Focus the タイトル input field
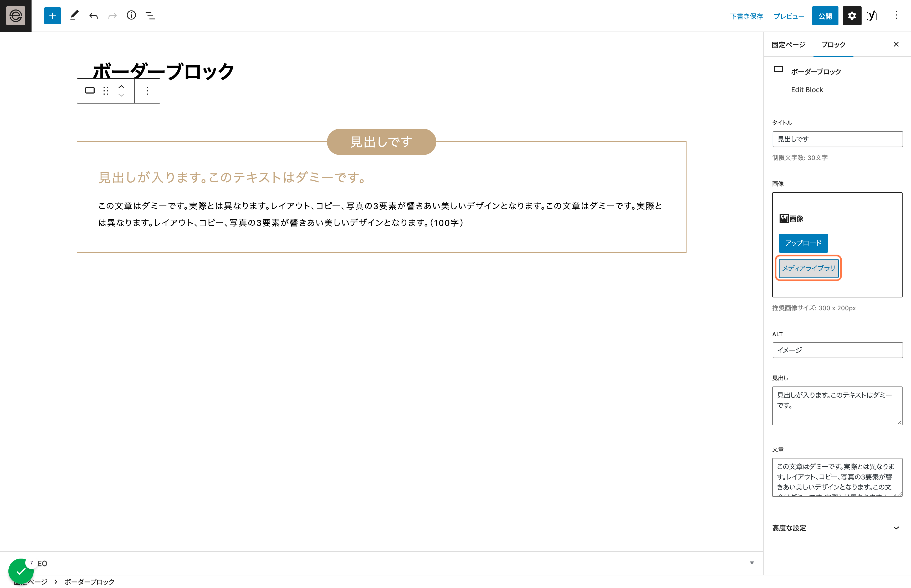 click(x=837, y=139)
